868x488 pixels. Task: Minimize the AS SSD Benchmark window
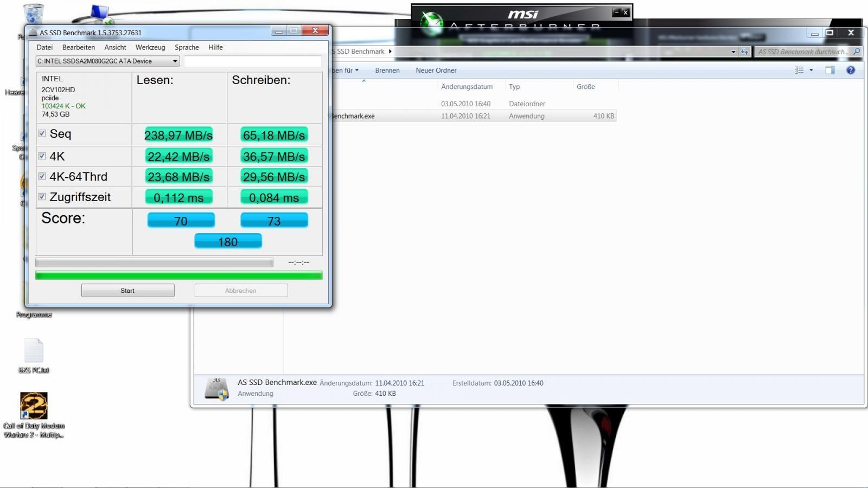[279, 31]
